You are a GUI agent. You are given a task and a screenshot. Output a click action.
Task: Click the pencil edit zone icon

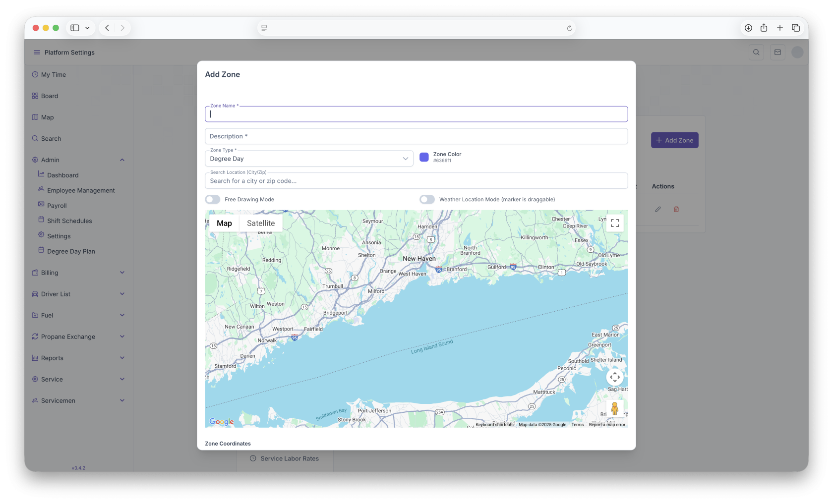657,209
